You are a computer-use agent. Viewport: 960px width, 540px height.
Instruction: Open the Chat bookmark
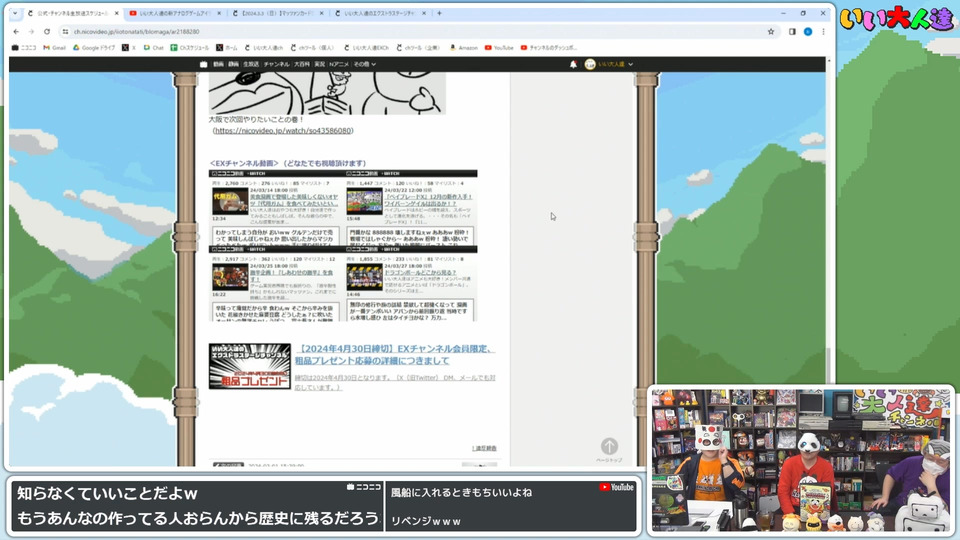(x=154, y=47)
